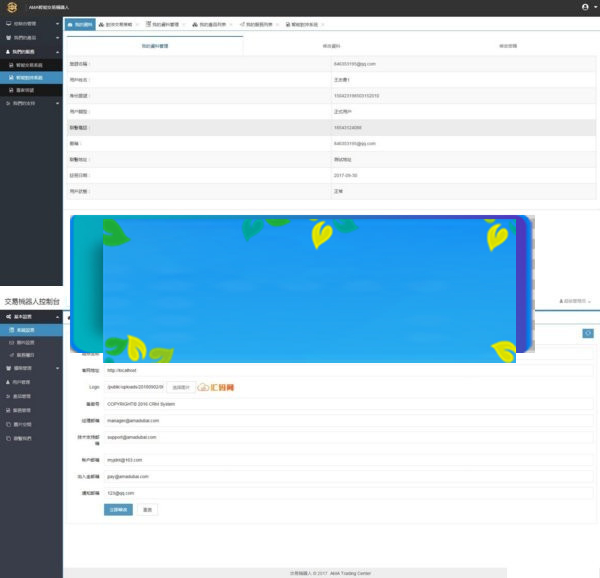Image resolution: width=600 pixels, height=578 pixels.
Task: Click the gold logo icon in top-left header
Action: pyautogui.click(x=12, y=7)
